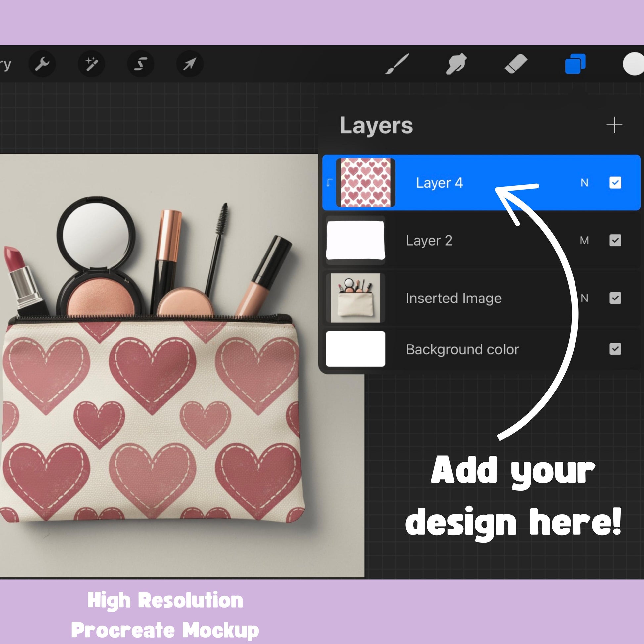
Task: Open Inserted Image blend mode N
Action: pyautogui.click(x=584, y=298)
